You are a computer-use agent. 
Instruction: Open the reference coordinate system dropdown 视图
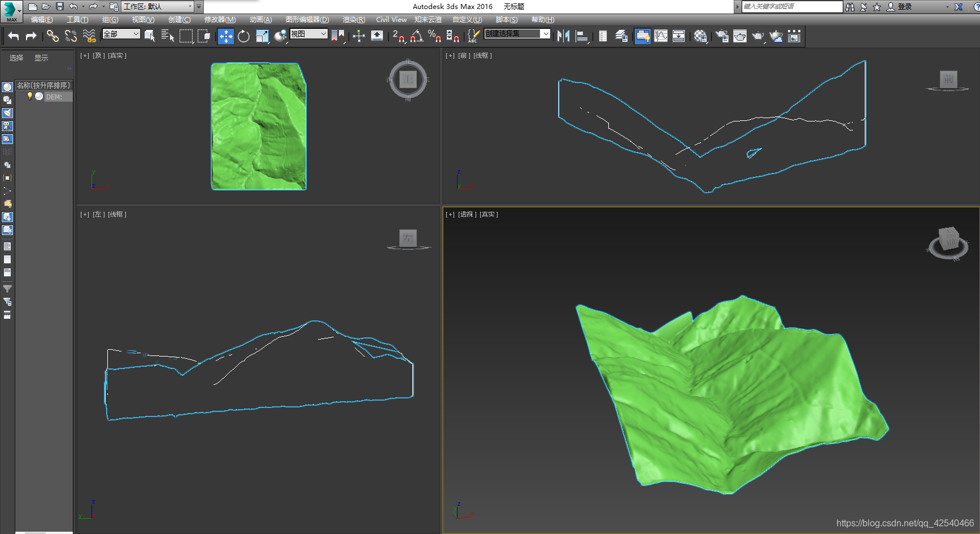click(x=308, y=34)
